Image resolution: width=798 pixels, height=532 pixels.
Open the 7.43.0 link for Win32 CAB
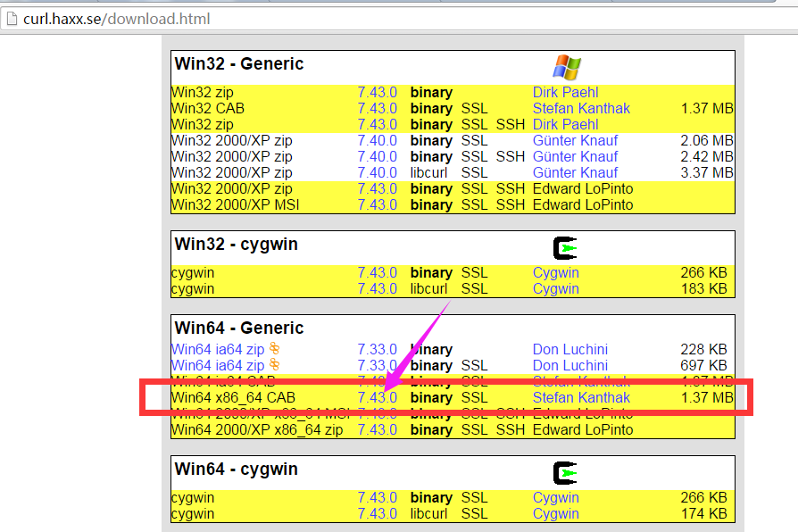377,108
